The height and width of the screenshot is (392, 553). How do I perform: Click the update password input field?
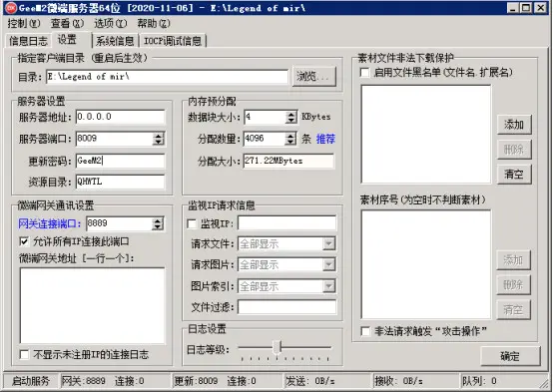point(120,161)
